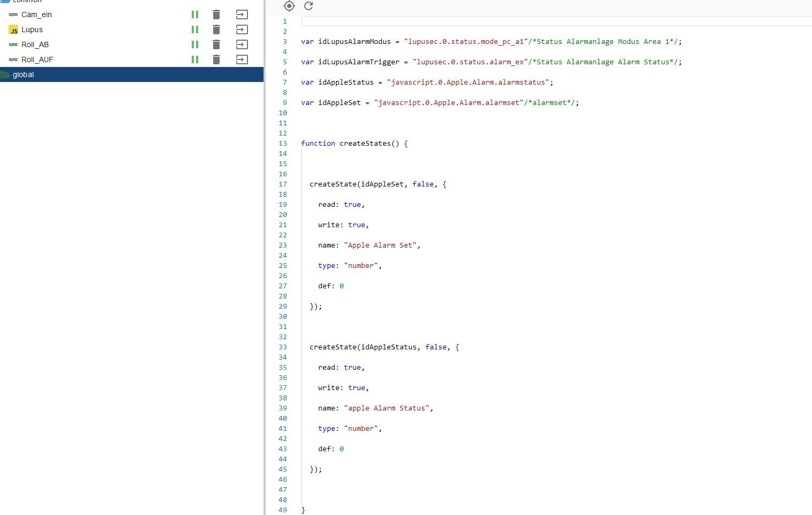Click line number 13 in gutter
Screen dimensions: 812x515
coord(283,143)
